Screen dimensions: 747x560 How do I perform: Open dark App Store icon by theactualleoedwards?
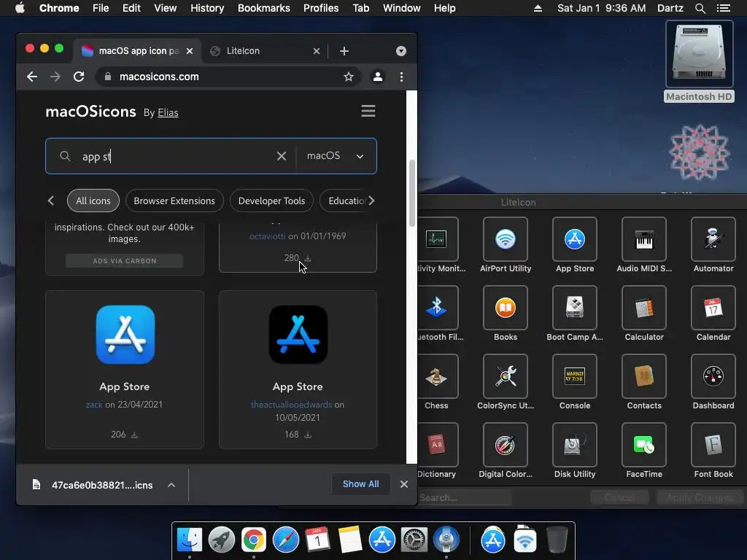click(x=298, y=335)
